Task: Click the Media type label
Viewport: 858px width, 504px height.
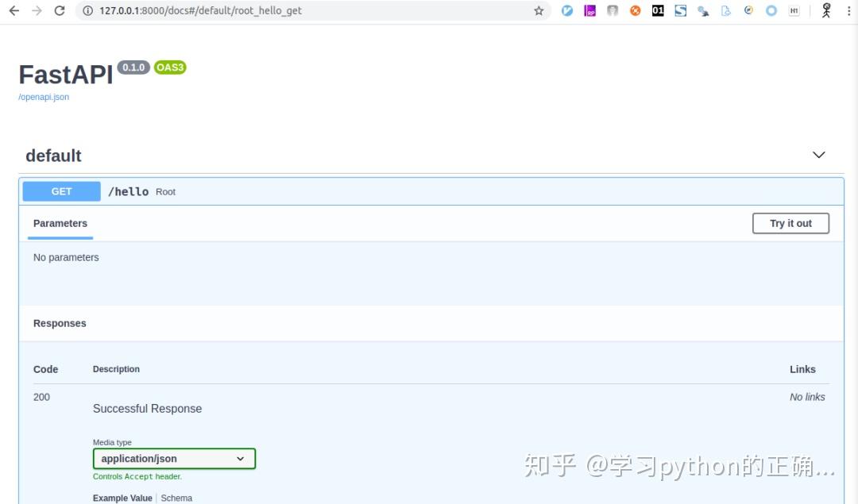Action: pyautogui.click(x=112, y=442)
